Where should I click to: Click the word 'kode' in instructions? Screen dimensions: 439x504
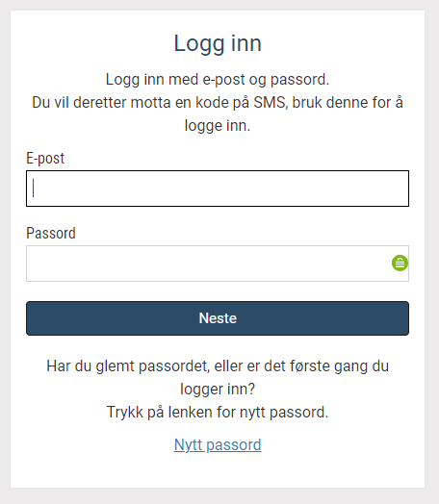pyautogui.click(x=211, y=103)
